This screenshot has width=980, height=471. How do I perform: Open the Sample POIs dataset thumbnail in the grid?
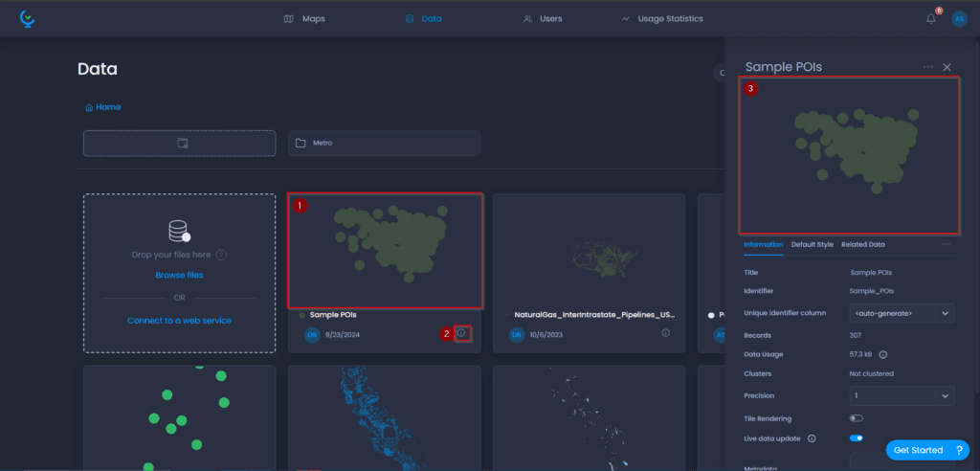point(385,251)
